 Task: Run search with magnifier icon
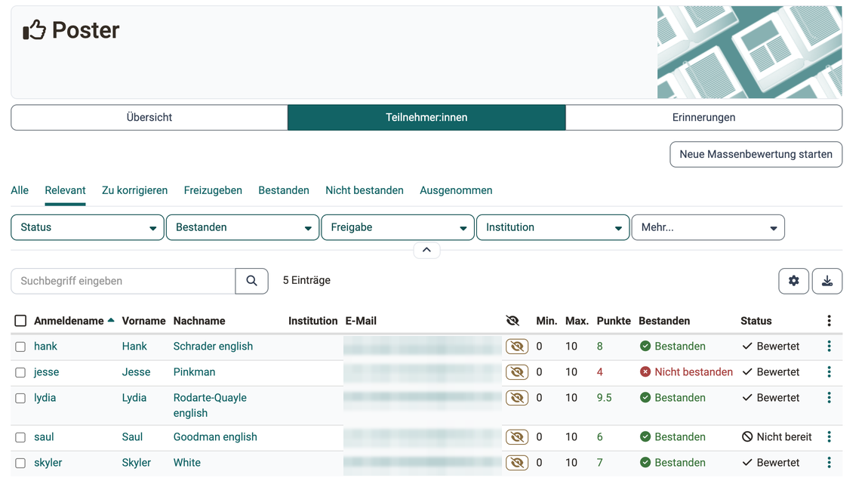tap(252, 281)
